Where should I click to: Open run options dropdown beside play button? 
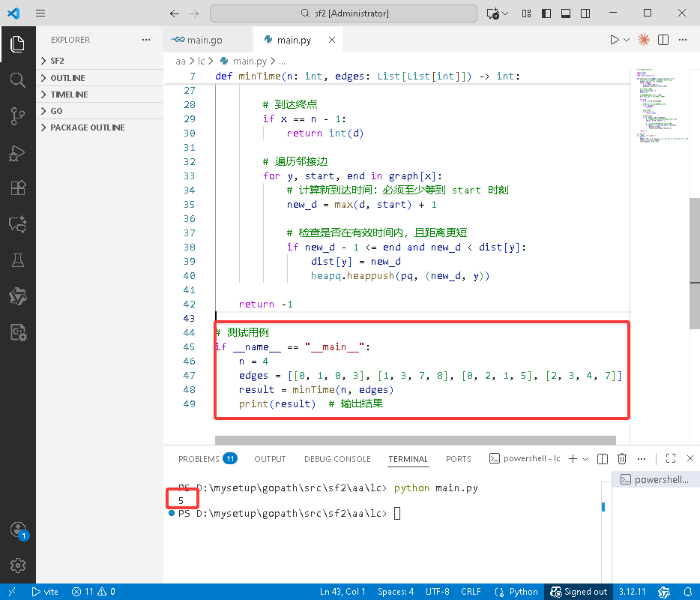point(627,40)
